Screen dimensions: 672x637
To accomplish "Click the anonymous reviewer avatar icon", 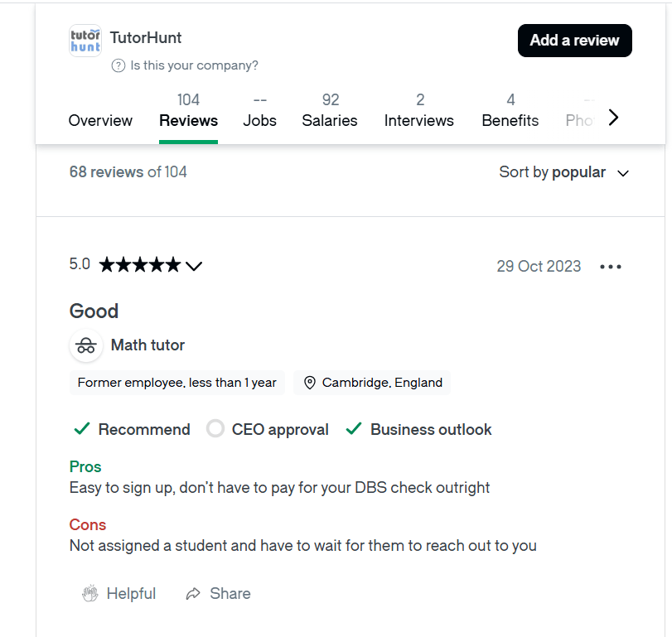I will (86, 345).
